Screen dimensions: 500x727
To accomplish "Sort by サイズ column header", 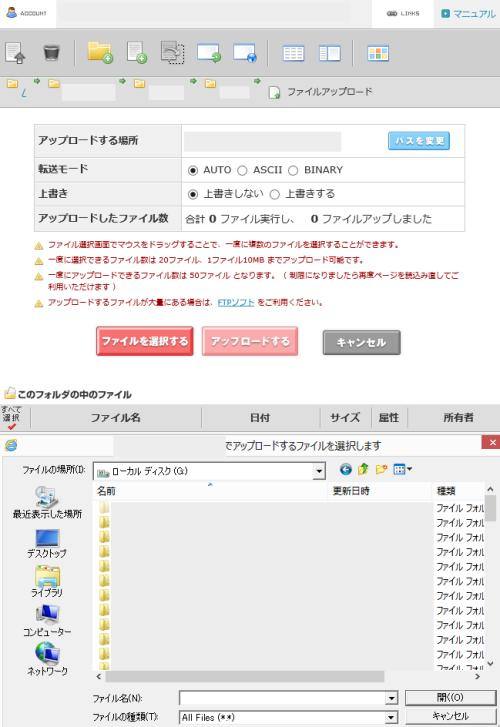I will pos(345,418).
